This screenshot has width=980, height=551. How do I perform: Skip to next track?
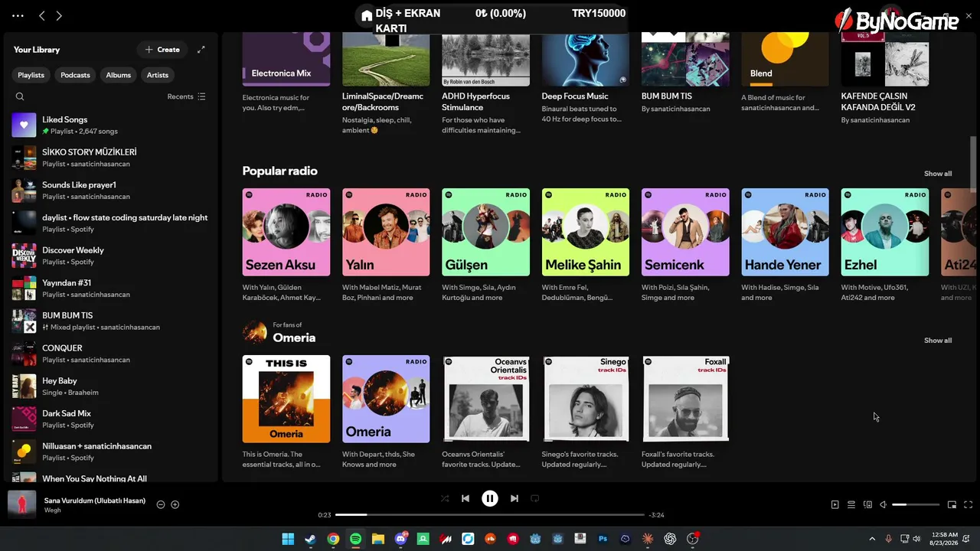(x=514, y=498)
